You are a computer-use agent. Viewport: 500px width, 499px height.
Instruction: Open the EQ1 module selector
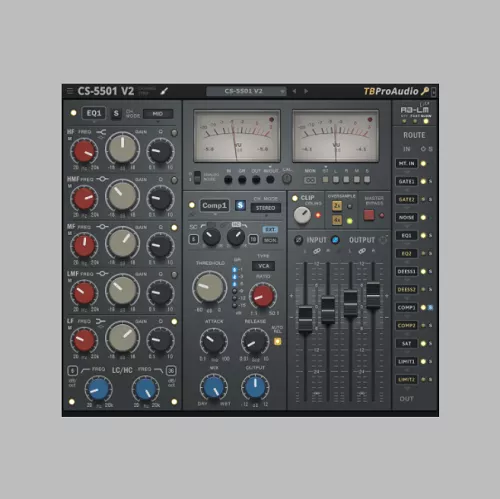tap(94, 113)
